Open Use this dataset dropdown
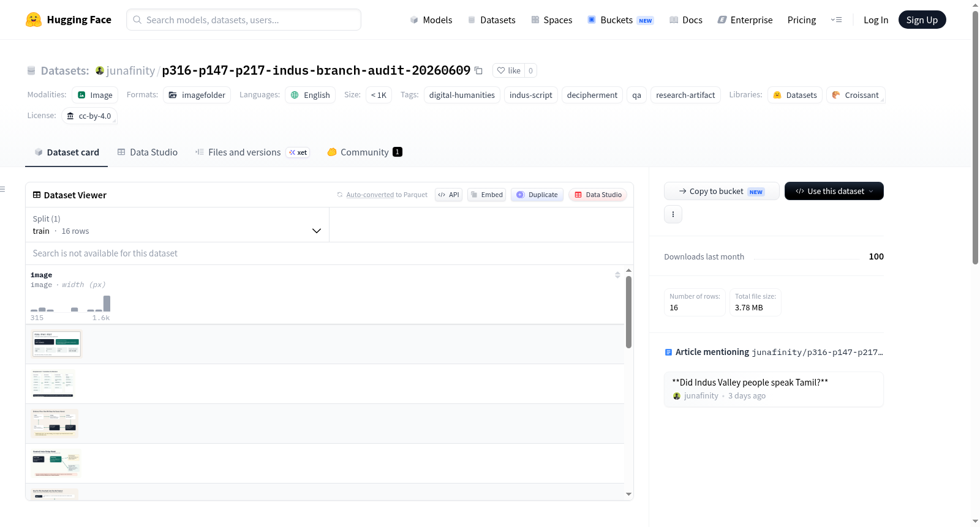 point(834,191)
